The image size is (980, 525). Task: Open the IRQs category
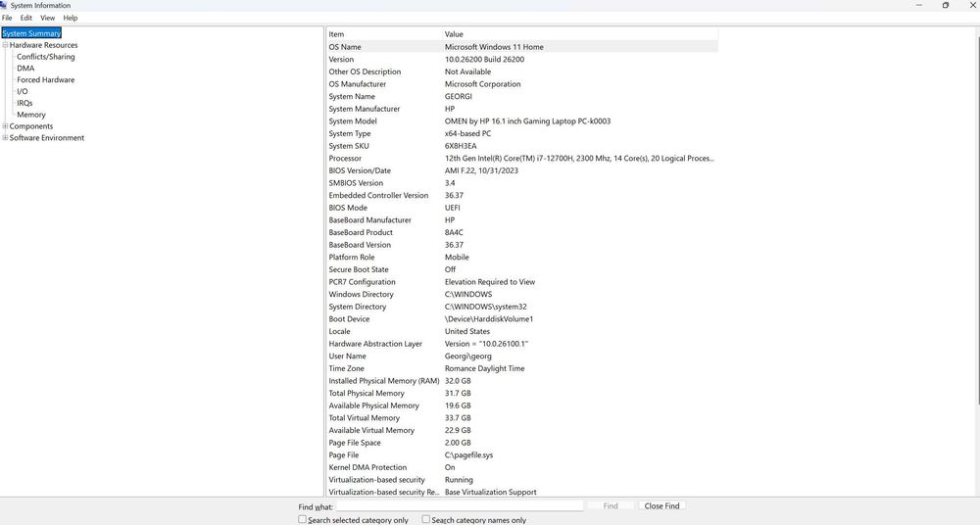24,103
